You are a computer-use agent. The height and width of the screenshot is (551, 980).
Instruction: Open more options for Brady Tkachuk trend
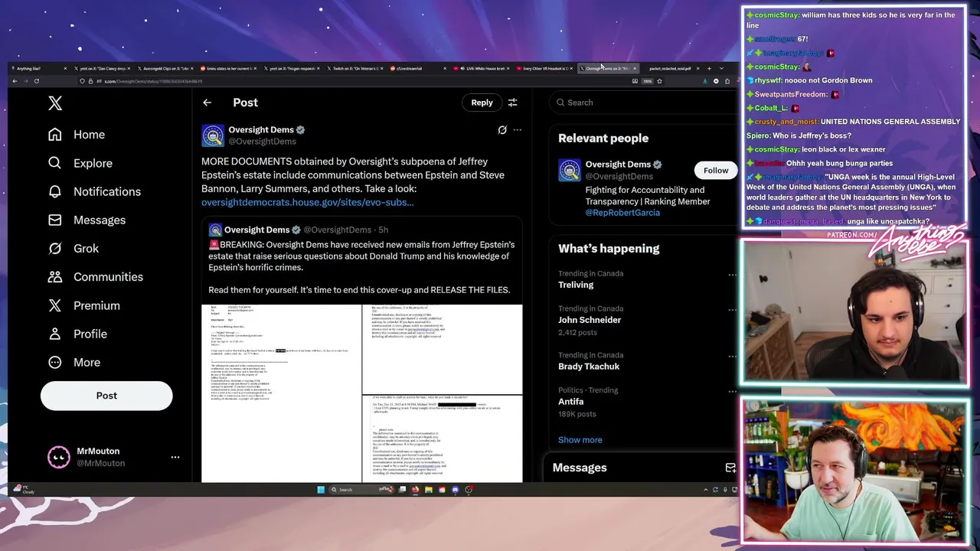pos(732,357)
